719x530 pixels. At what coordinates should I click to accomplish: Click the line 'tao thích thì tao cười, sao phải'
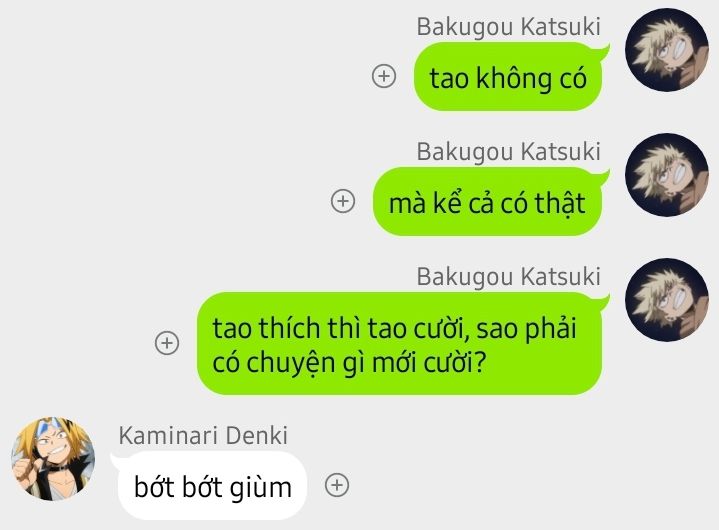pyautogui.click(x=394, y=329)
